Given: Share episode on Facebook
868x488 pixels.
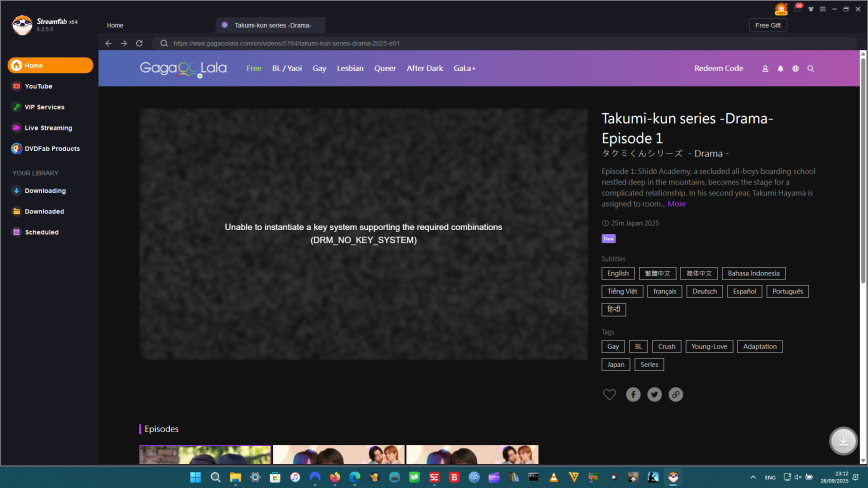Looking at the screenshot, I should click(633, 394).
